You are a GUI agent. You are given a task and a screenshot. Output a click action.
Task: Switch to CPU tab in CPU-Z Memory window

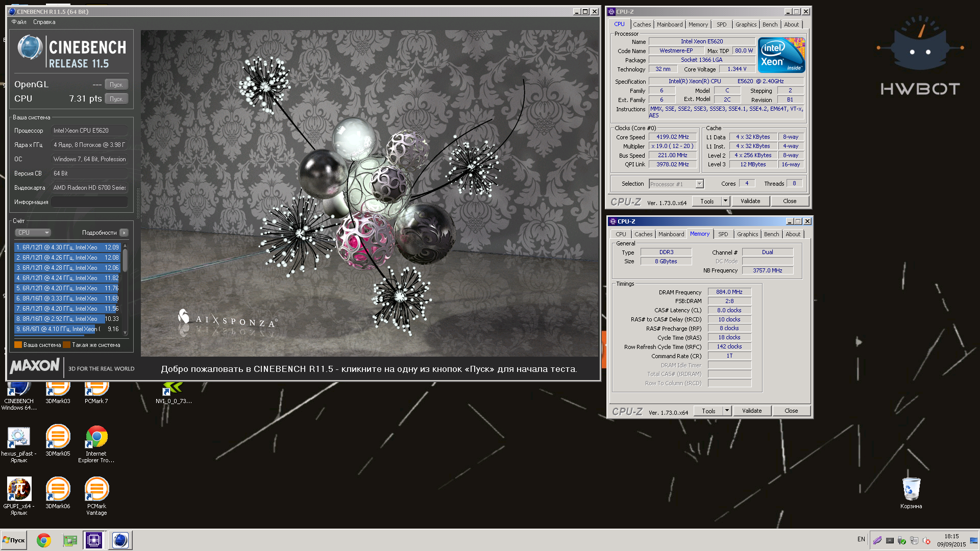tap(621, 234)
